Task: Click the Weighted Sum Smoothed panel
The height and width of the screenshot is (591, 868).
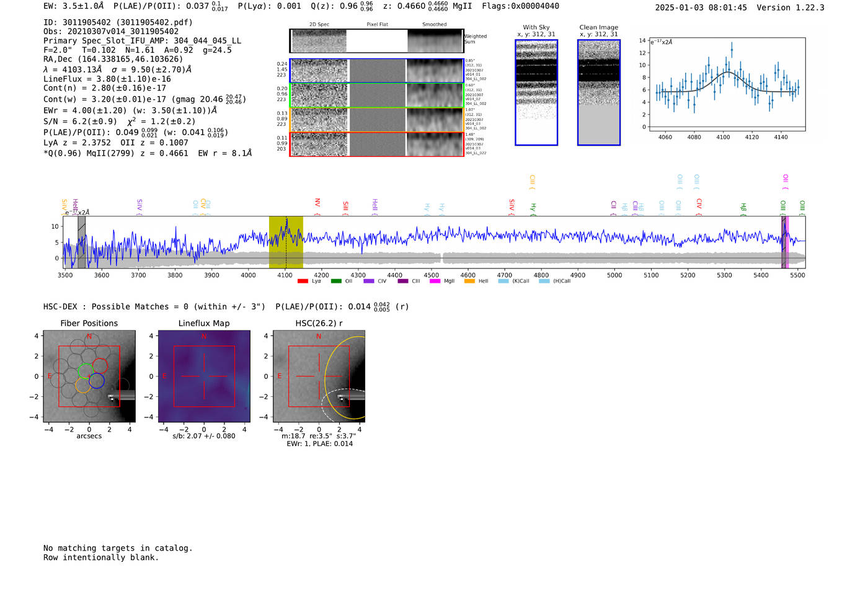Action: 435,41
